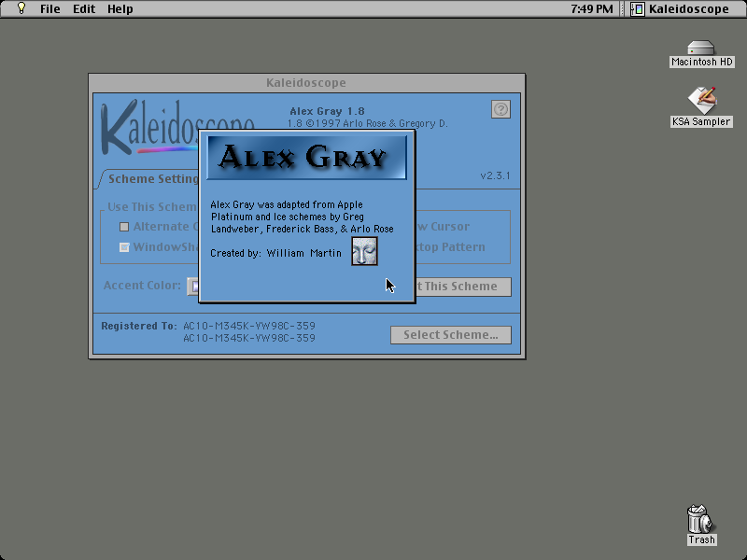This screenshot has height=560, width=747.
Task: Click 'Created by: William Martin' text
Action: [275, 253]
